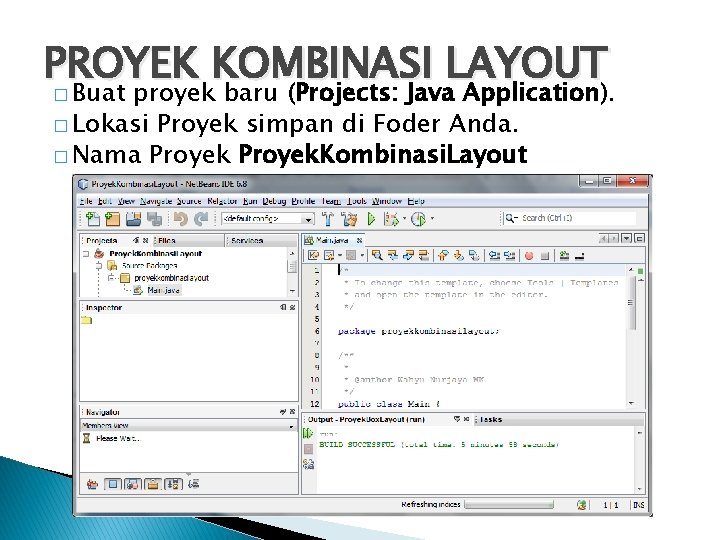Click the Debug Main Project icon
The image size is (720, 540).
[x=391, y=219]
